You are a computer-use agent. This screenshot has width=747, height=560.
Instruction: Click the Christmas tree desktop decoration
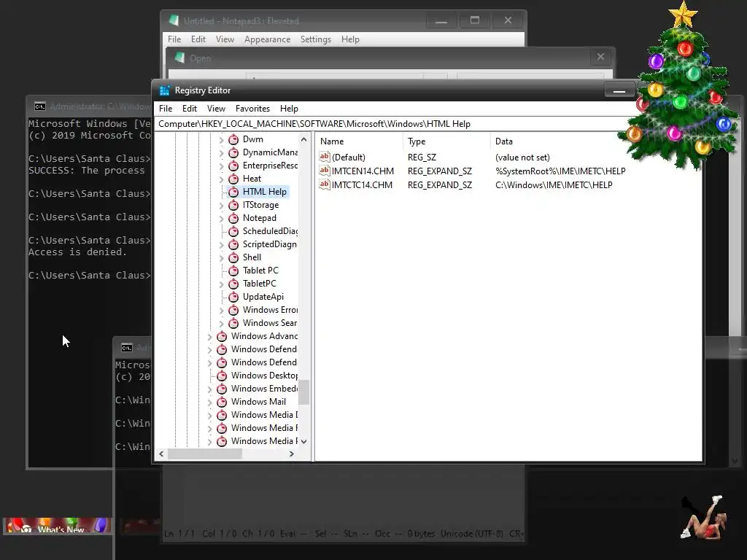(681, 86)
